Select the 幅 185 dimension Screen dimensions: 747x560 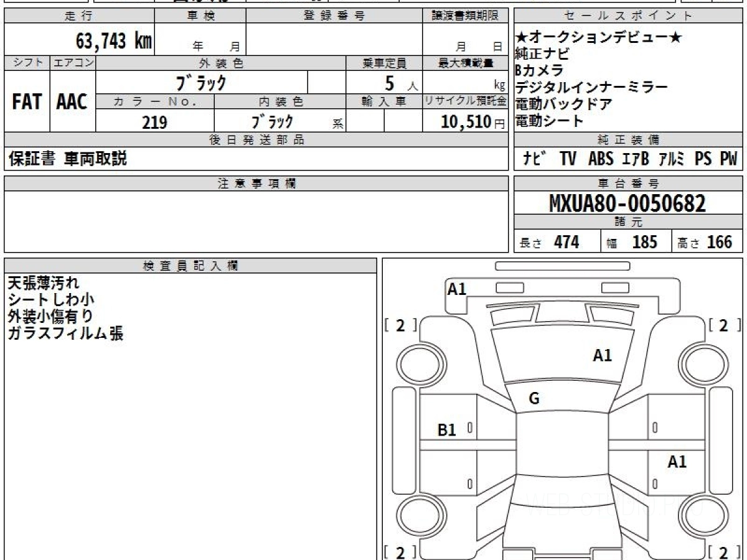click(x=631, y=242)
